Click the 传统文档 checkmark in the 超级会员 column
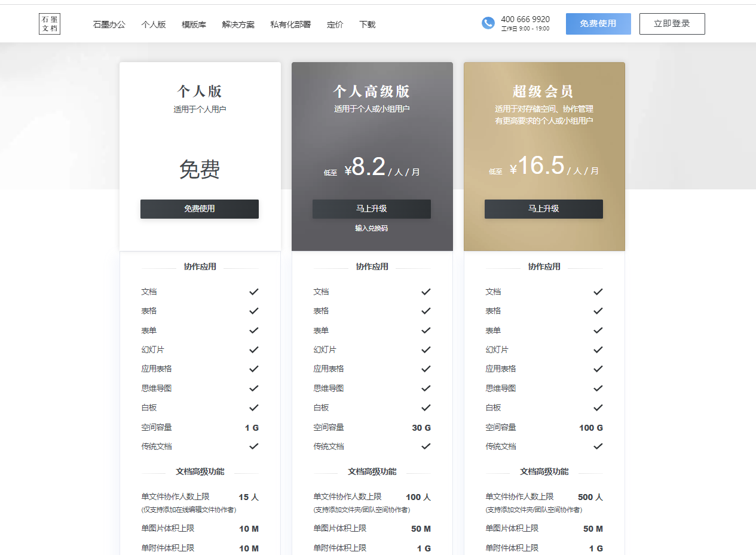Image resolution: width=756 pixels, height=555 pixels. point(598,446)
